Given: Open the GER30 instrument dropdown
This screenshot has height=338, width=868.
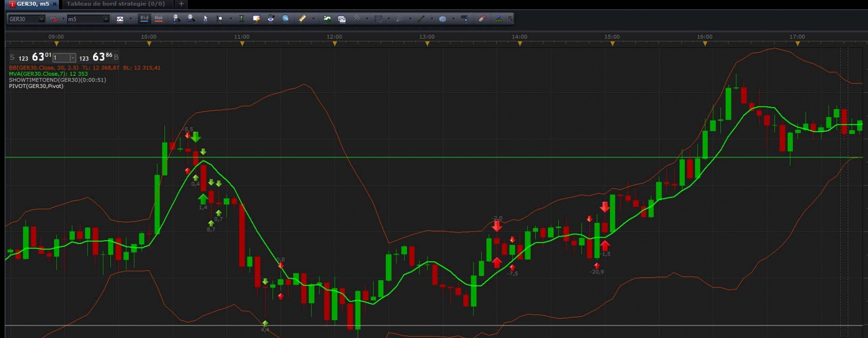Looking at the screenshot, I should click(x=27, y=19).
